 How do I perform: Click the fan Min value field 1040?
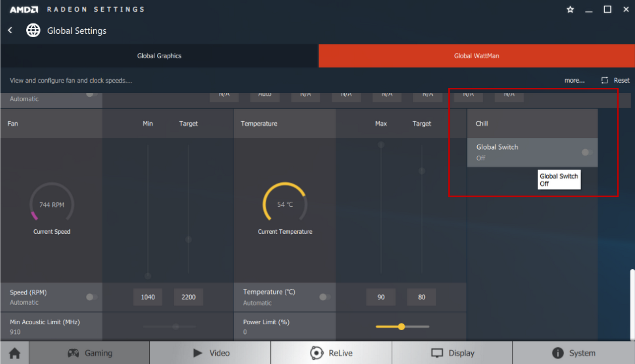coord(148,297)
